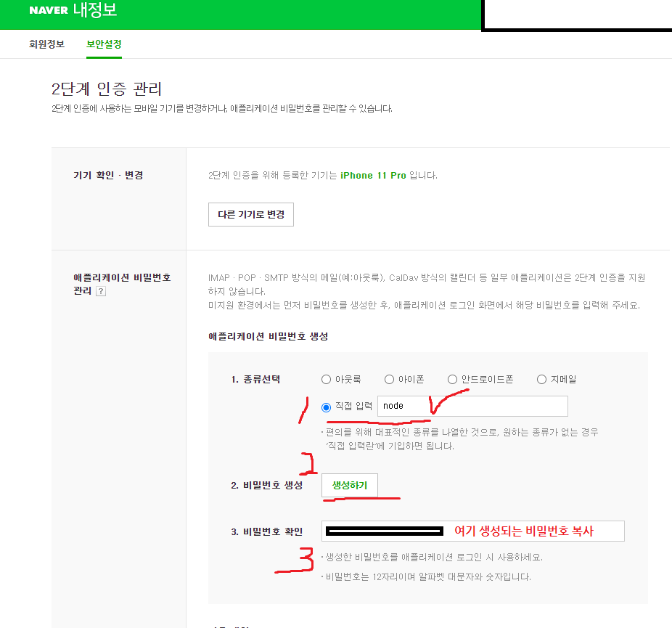The height and width of the screenshot is (628, 672).
Task: Pick the 지메일 radio option
Action: click(x=541, y=380)
